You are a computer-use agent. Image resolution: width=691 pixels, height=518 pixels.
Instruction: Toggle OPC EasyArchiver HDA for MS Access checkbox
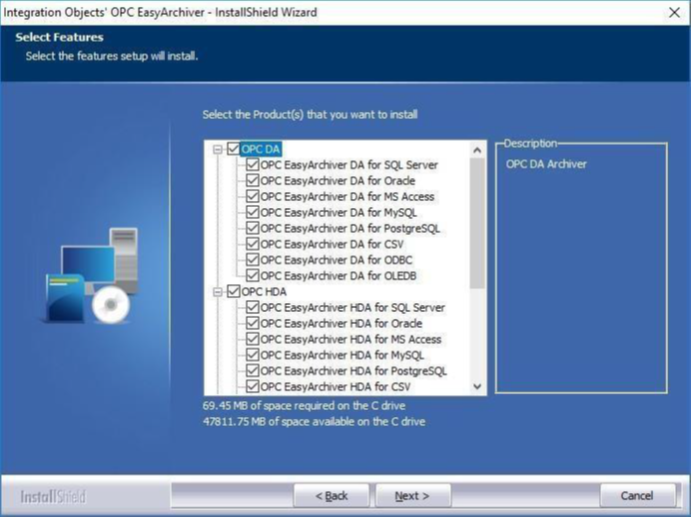tap(253, 339)
